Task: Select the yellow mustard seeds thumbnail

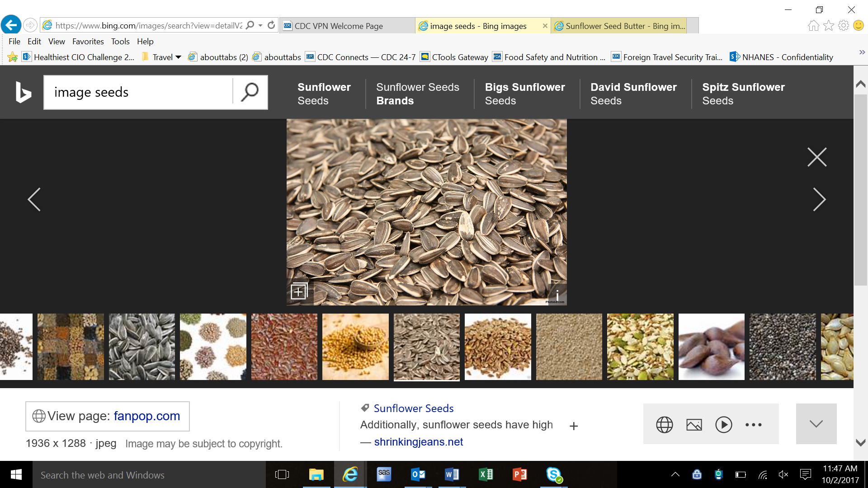Action: [x=355, y=347]
